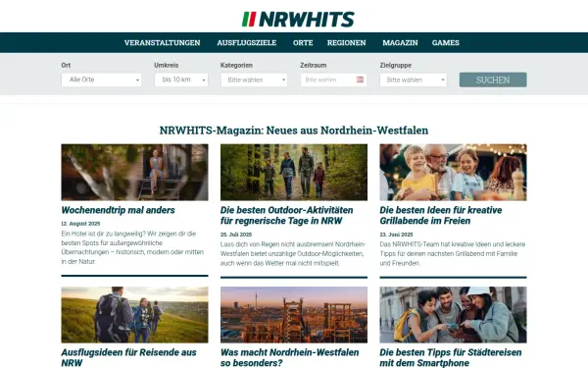Open the Zielgruppe dropdown
The height and width of the screenshot is (368, 588).
pos(414,79)
